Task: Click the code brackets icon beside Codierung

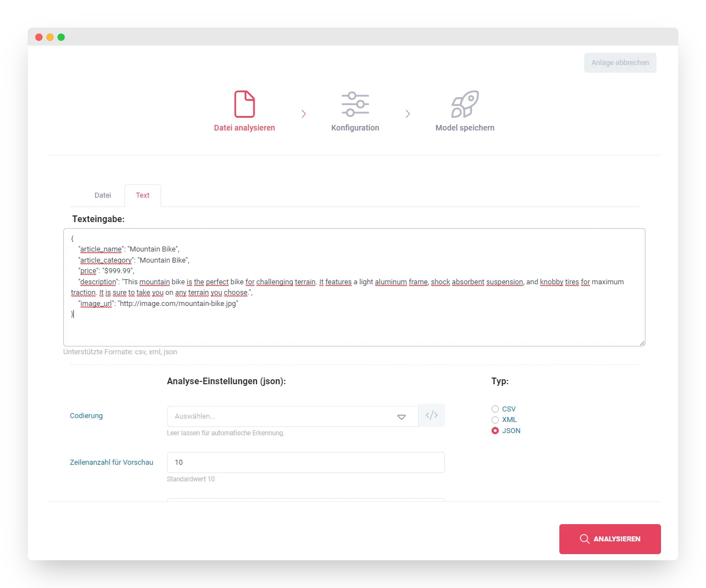Action: (432, 415)
